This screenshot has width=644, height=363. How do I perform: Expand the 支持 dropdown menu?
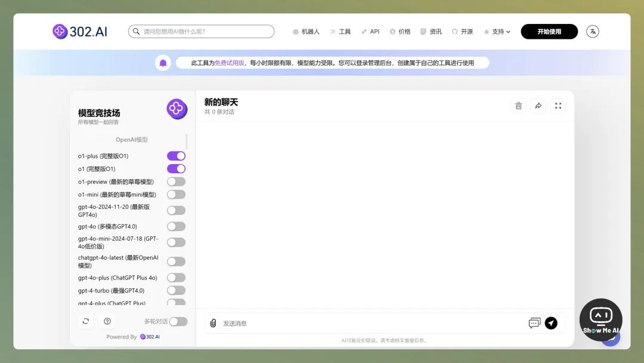click(497, 32)
